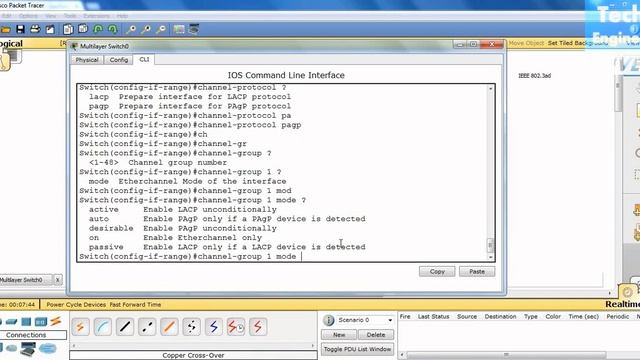The image size is (640, 360).
Task: Select automatic connection type lightning icon
Action: click(80, 327)
